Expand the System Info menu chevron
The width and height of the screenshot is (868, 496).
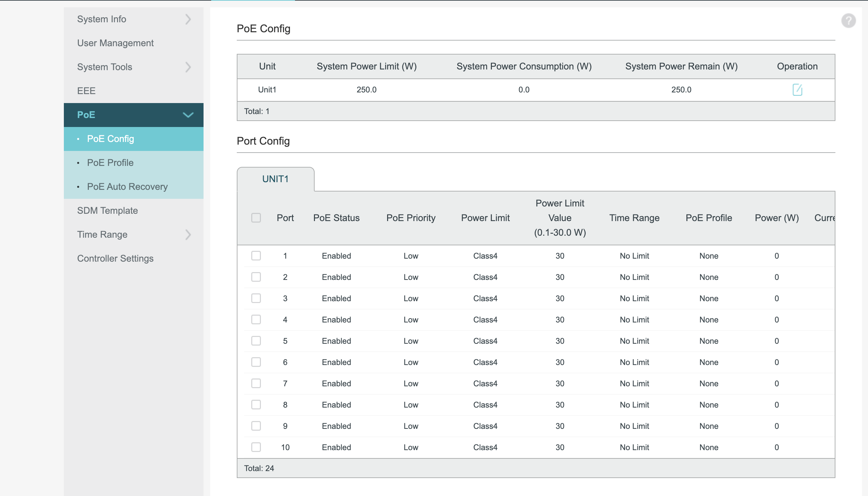[x=188, y=19]
